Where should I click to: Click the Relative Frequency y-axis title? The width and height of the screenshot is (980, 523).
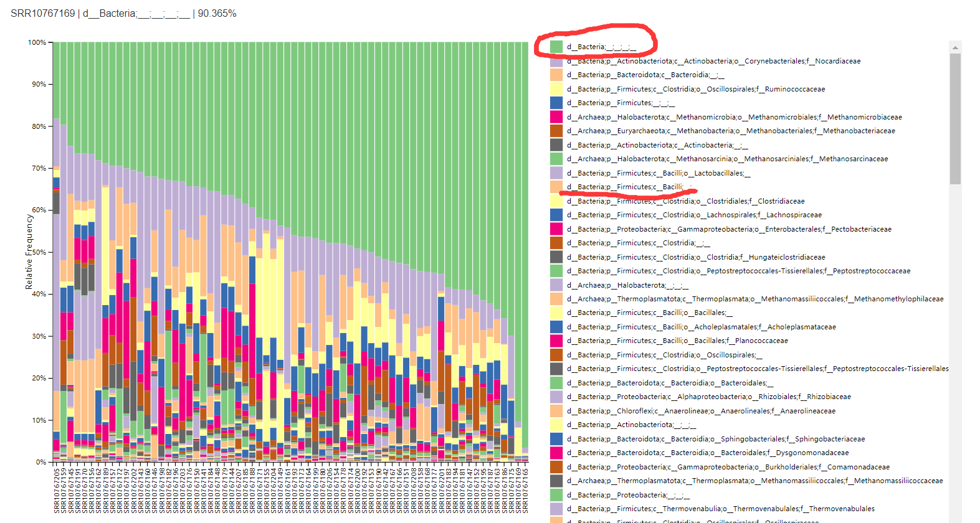(x=29, y=252)
